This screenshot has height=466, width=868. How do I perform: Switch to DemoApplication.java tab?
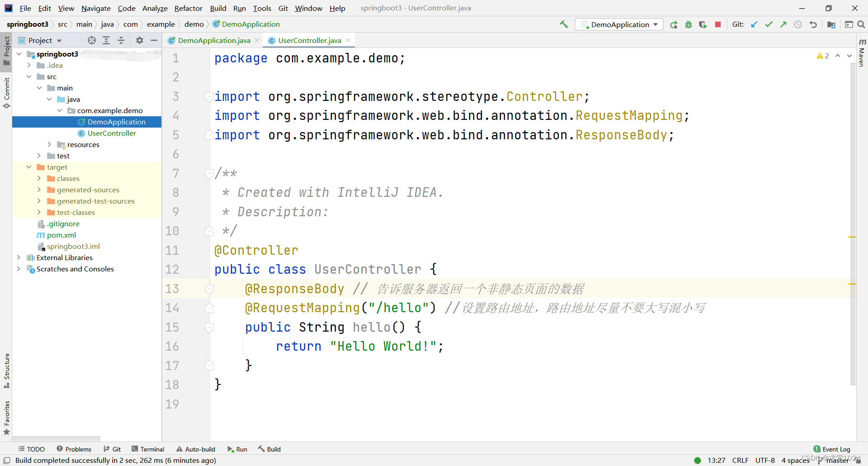[x=213, y=40]
